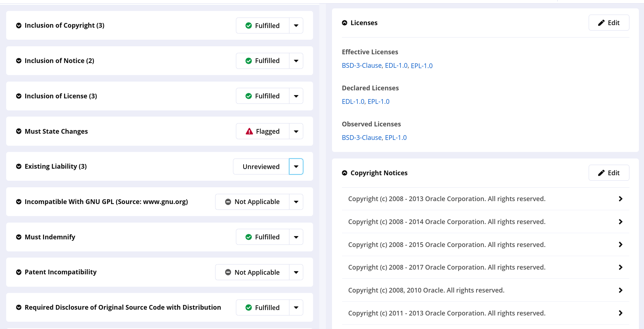This screenshot has width=644, height=329.
Task: Expand the 2008, 2010 Oracle copyright notice
Action: pyautogui.click(x=621, y=290)
